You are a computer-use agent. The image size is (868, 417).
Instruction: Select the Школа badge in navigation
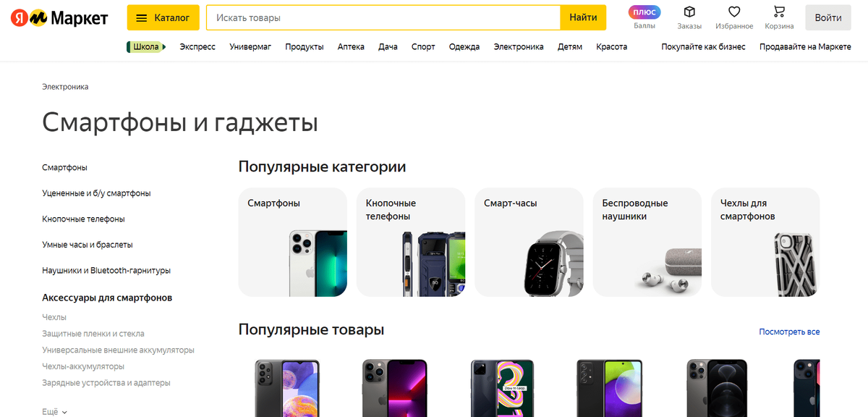tap(146, 46)
